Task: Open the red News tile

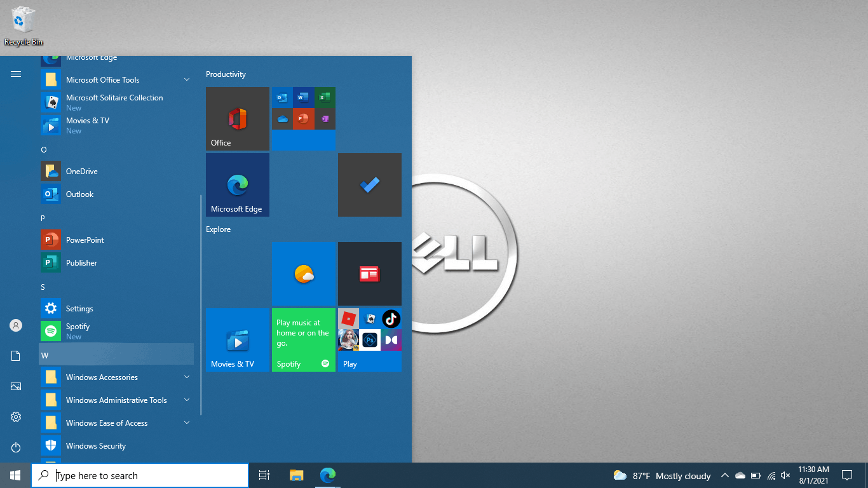Action: pyautogui.click(x=370, y=274)
